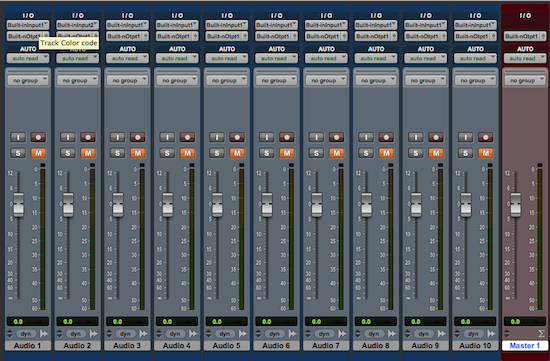550x361 pixels.
Task: Click the dyn button on Audio 7
Action: [x=324, y=334]
